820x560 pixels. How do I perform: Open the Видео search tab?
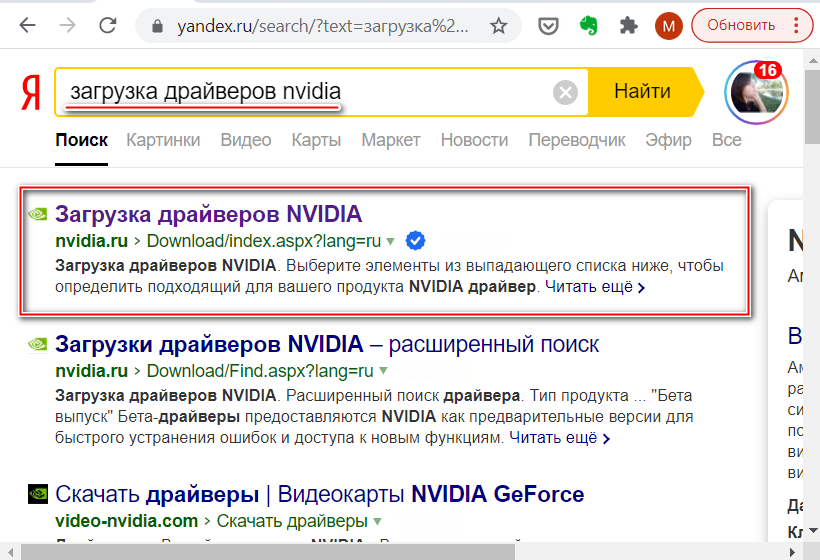245,140
